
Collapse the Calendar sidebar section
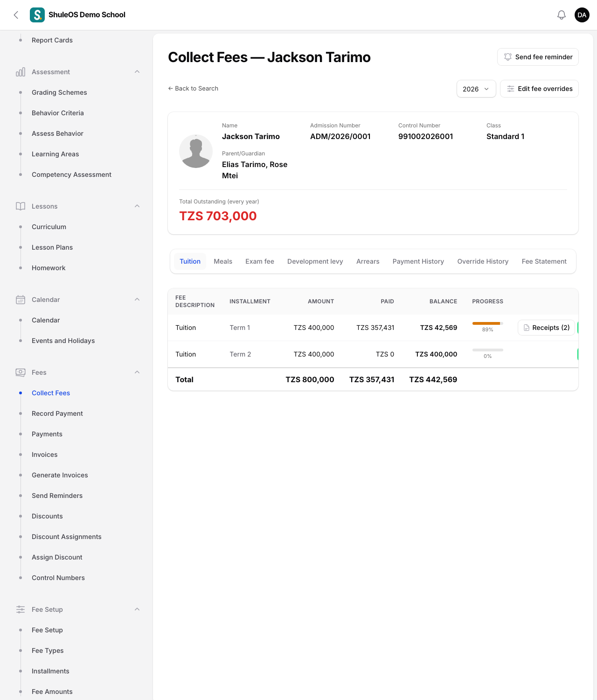137,300
